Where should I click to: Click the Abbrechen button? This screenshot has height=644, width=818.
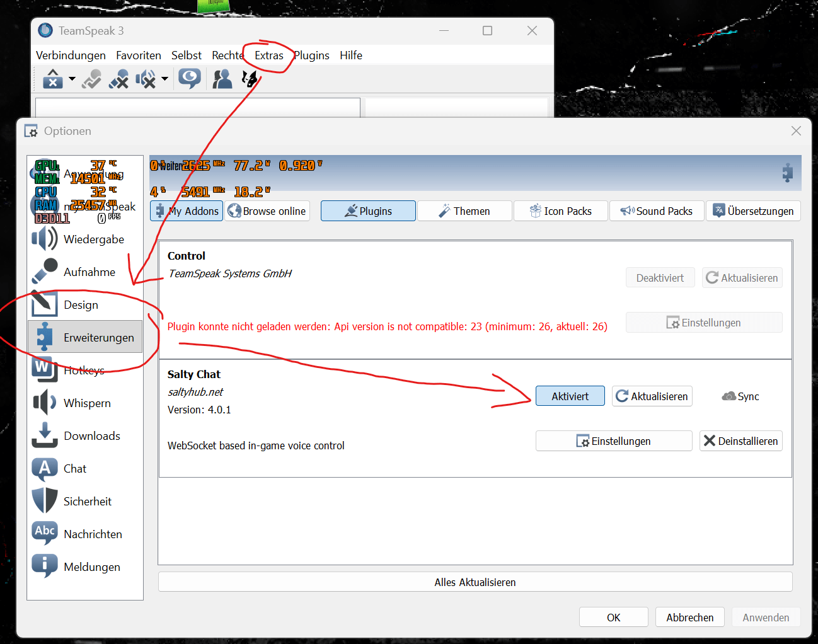[690, 618]
